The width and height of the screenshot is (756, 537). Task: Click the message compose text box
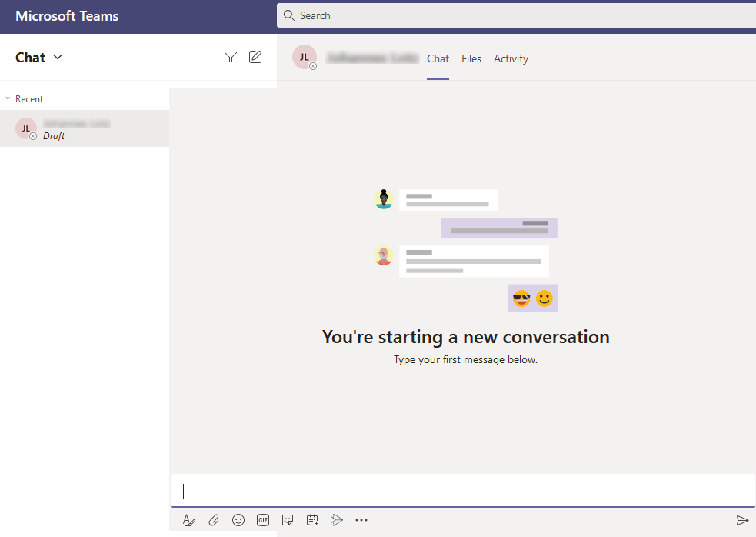[x=461, y=491]
